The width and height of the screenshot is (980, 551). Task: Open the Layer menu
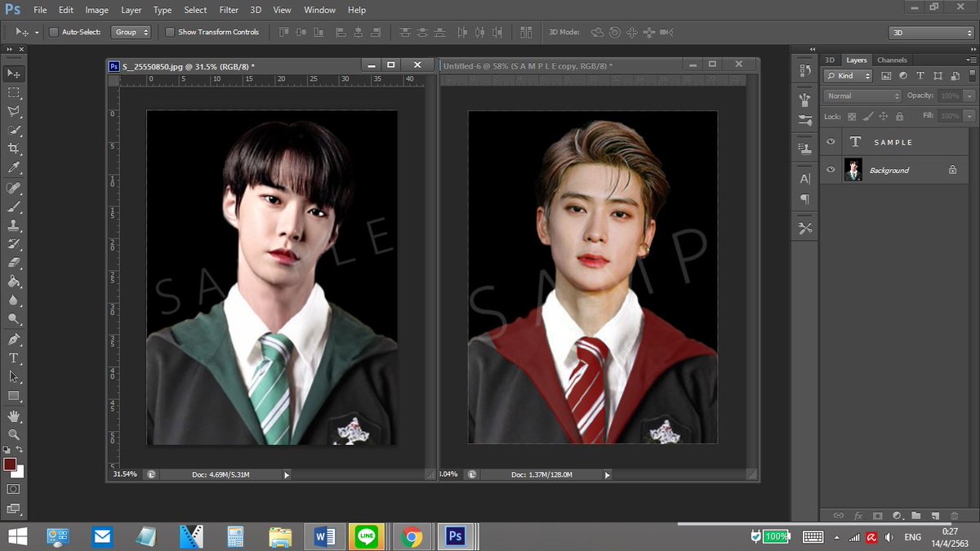coord(131,10)
